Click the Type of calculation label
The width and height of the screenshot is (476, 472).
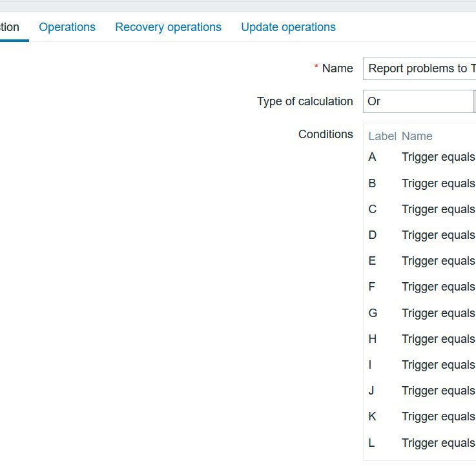point(305,101)
